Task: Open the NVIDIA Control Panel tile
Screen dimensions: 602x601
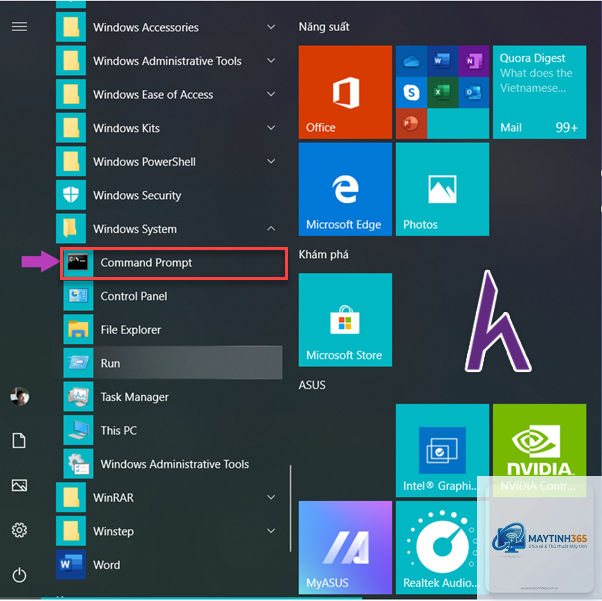Action: (539, 450)
